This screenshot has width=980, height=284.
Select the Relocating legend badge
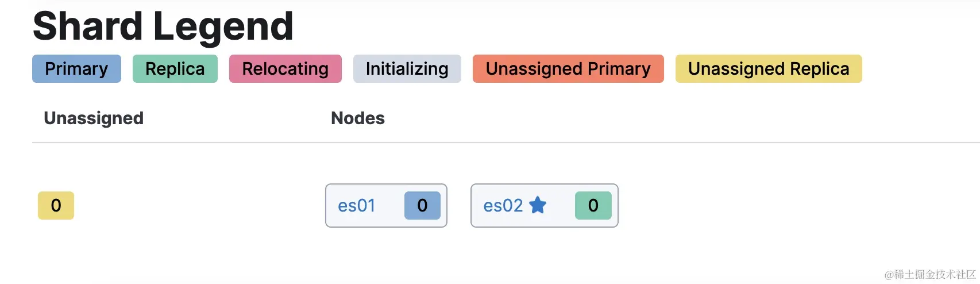[285, 69]
